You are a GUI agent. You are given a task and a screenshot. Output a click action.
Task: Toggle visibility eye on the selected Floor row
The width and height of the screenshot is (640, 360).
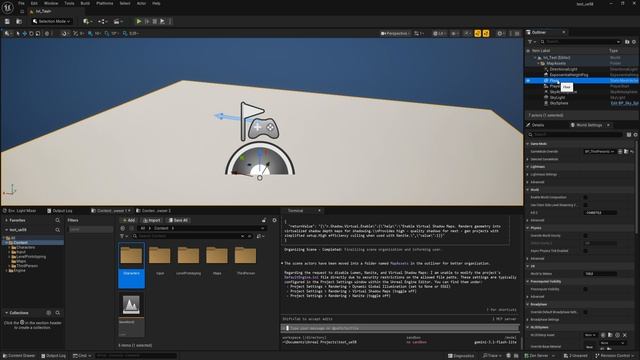pos(528,81)
